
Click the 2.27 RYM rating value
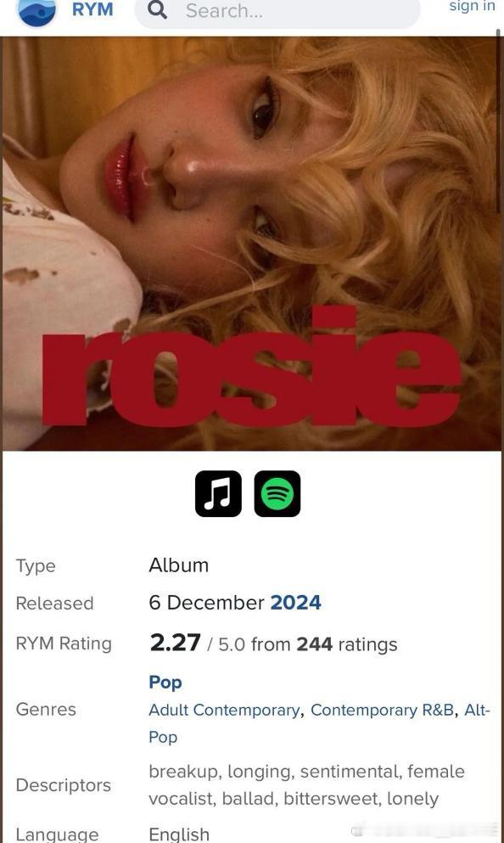[x=175, y=643]
